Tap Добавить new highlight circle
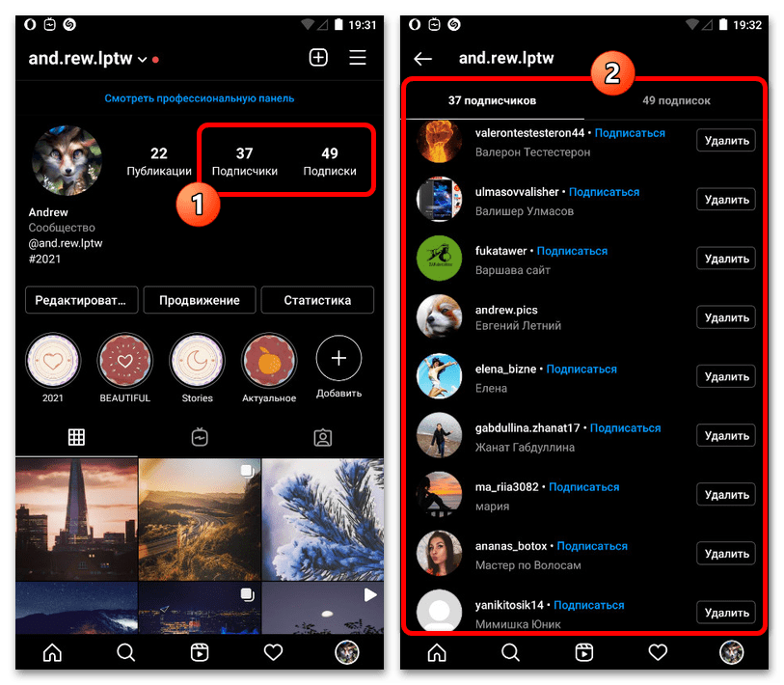 pyautogui.click(x=338, y=360)
